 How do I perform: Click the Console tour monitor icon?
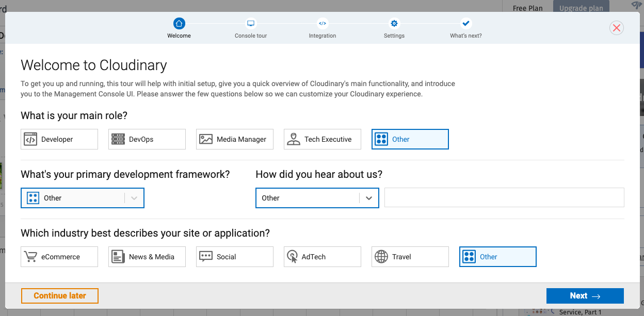pos(251,23)
